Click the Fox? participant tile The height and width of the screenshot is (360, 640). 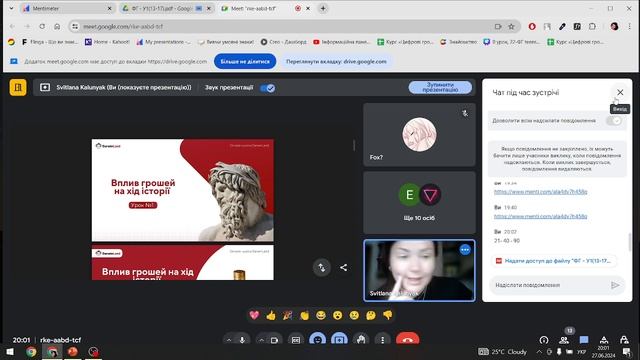pyautogui.click(x=419, y=135)
